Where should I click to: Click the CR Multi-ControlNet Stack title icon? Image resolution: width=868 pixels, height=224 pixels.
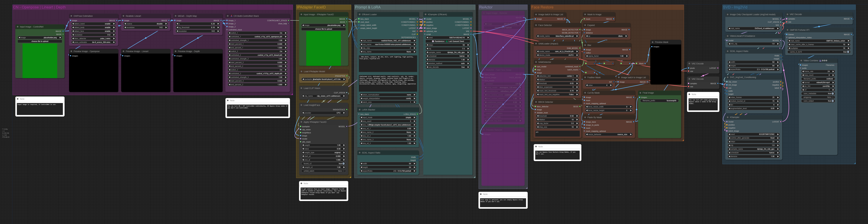pos(231,16)
